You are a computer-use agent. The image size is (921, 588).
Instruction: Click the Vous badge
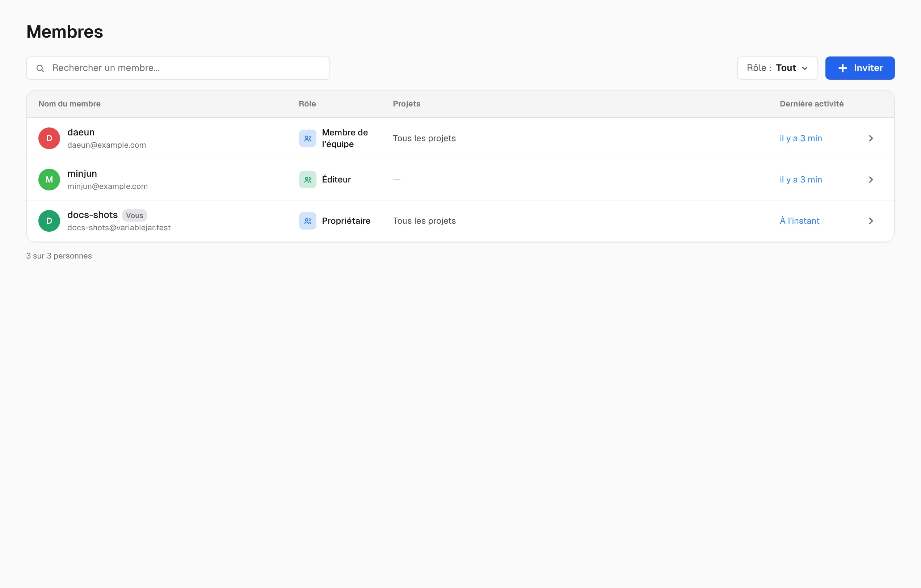[135, 215]
